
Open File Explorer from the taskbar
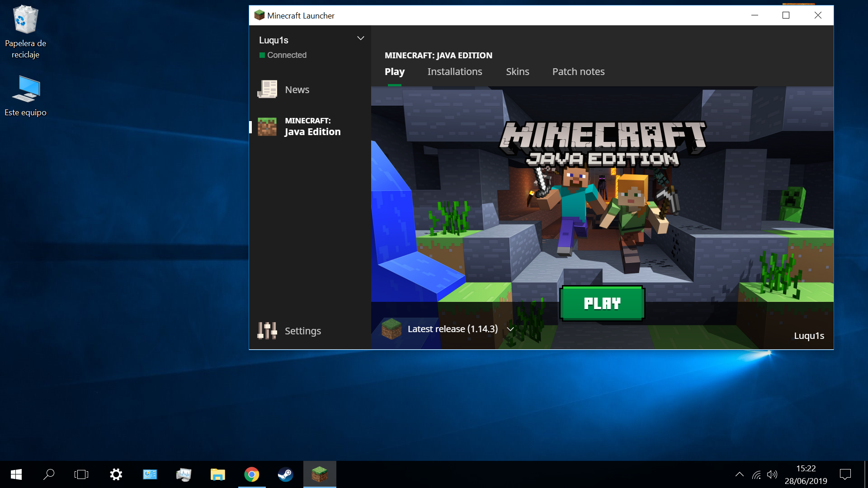pyautogui.click(x=218, y=474)
